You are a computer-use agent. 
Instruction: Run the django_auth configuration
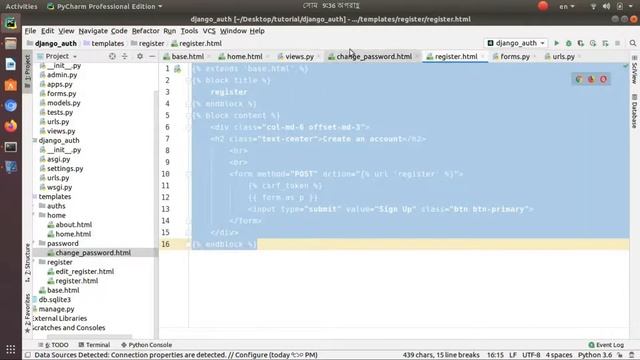[556, 43]
